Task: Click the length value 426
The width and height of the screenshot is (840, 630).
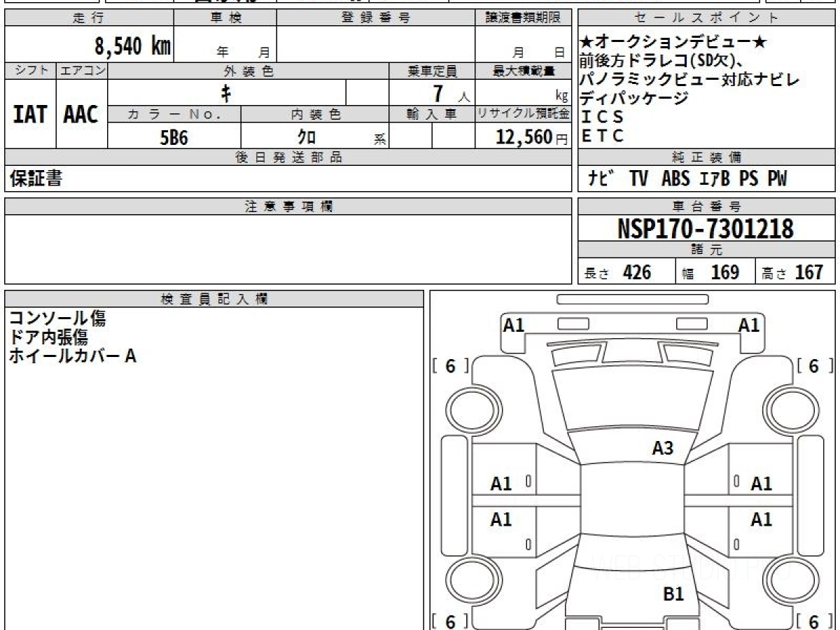Action: pos(637,272)
